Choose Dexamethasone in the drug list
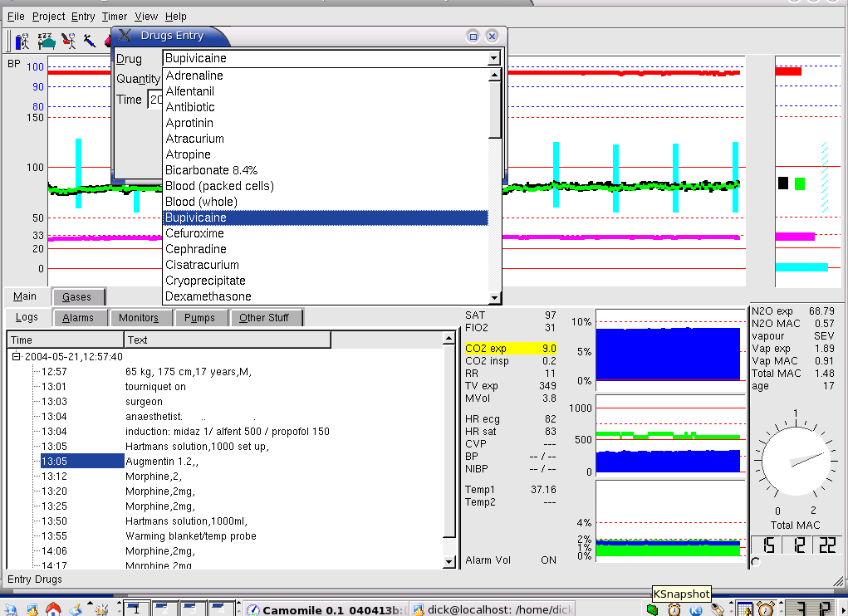The width and height of the screenshot is (848, 616). (208, 296)
